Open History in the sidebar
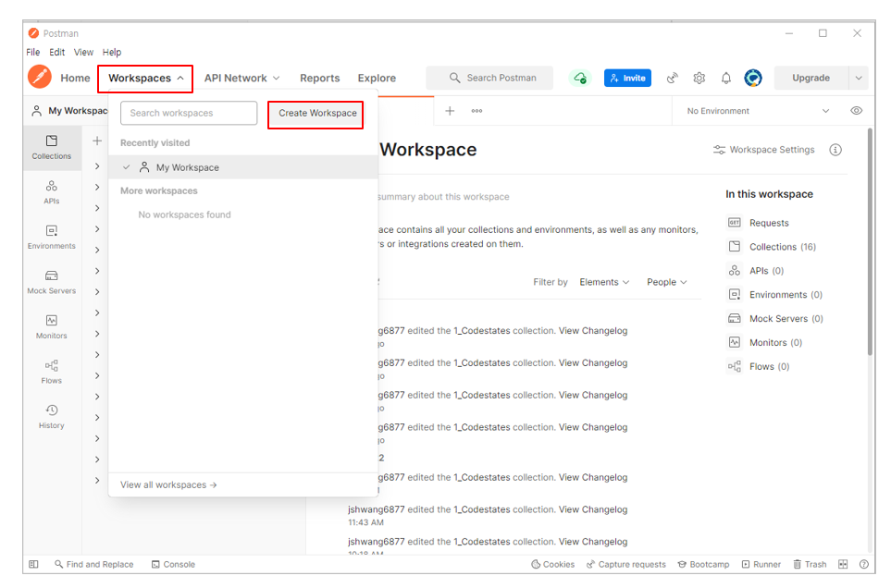891x588 pixels. click(52, 417)
